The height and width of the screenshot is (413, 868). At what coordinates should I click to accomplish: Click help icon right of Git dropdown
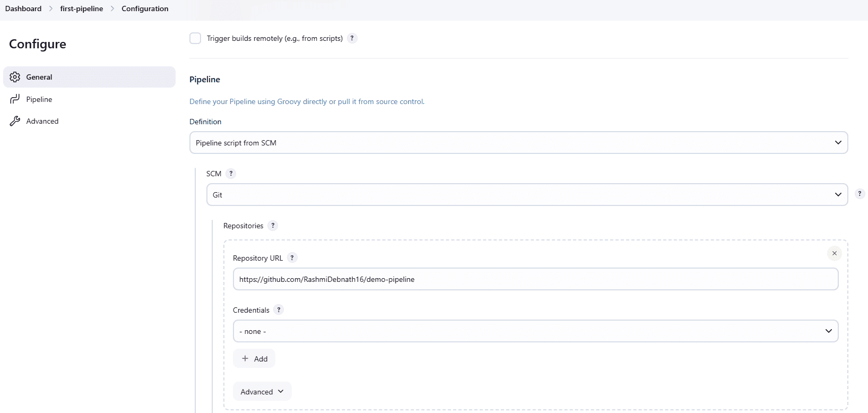point(860,194)
